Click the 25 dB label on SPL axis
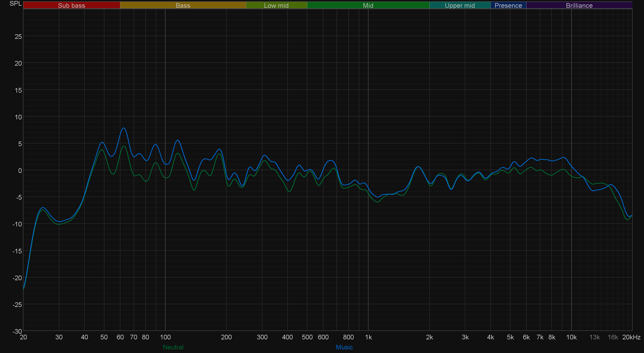The image size is (644, 353). click(18, 37)
